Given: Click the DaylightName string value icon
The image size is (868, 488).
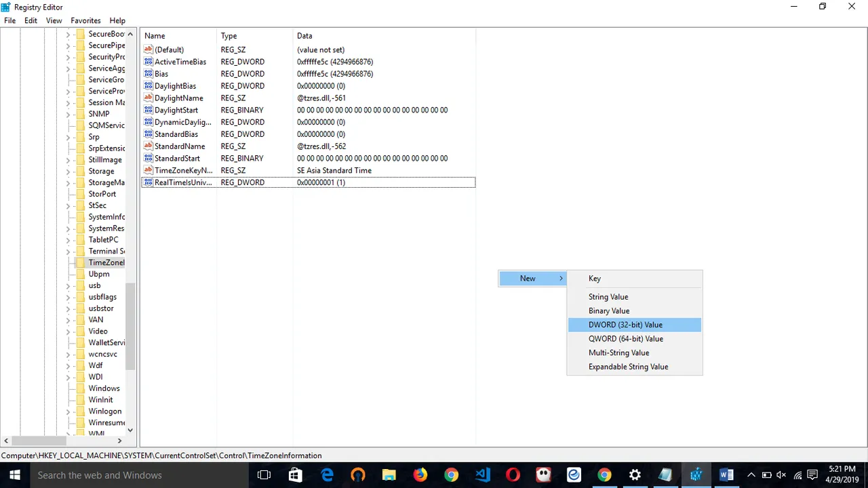Looking at the screenshot, I should [x=149, y=98].
